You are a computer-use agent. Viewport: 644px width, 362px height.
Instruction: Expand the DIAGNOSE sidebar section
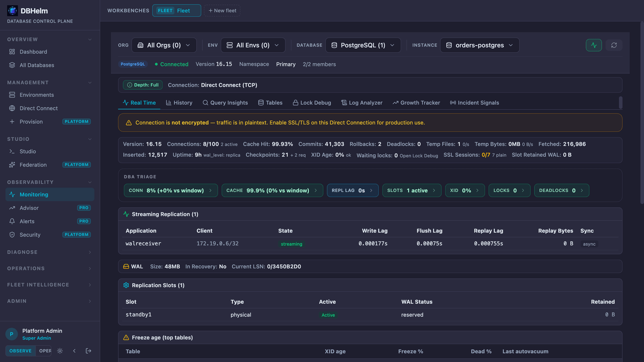(50, 252)
